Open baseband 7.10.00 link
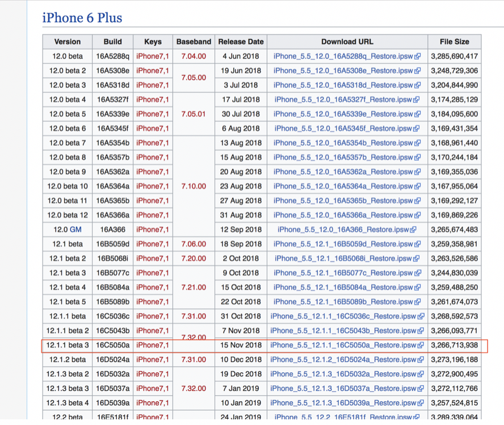504x425 pixels. pyautogui.click(x=194, y=186)
